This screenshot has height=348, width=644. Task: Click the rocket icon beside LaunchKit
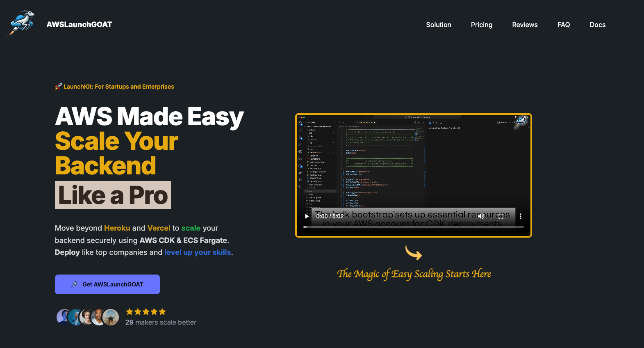[58, 87]
